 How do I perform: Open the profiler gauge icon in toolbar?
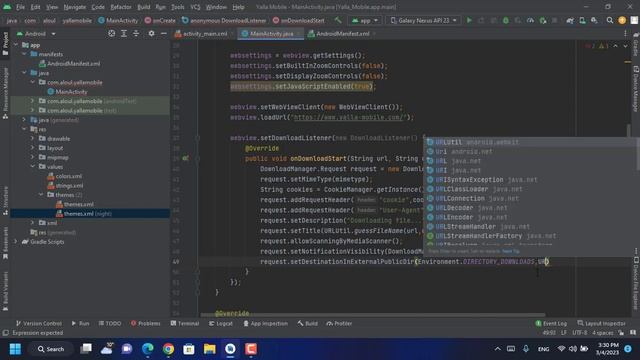[530, 20]
